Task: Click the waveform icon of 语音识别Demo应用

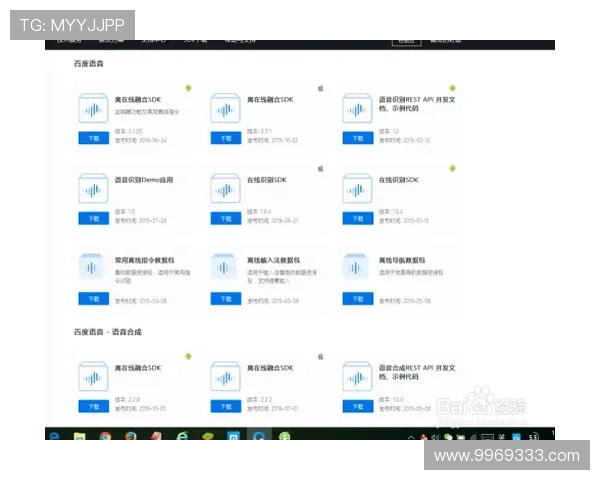Action: coord(95,191)
